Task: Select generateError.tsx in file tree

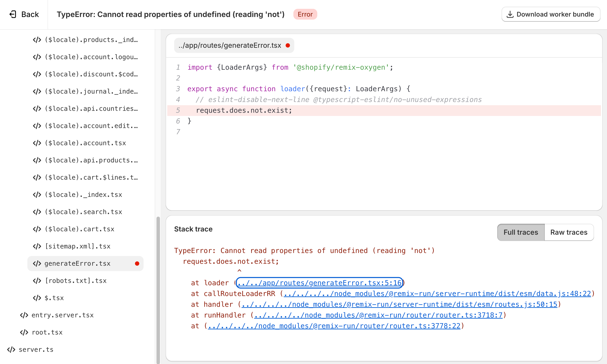Action: pyautogui.click(x=85, y=264)
